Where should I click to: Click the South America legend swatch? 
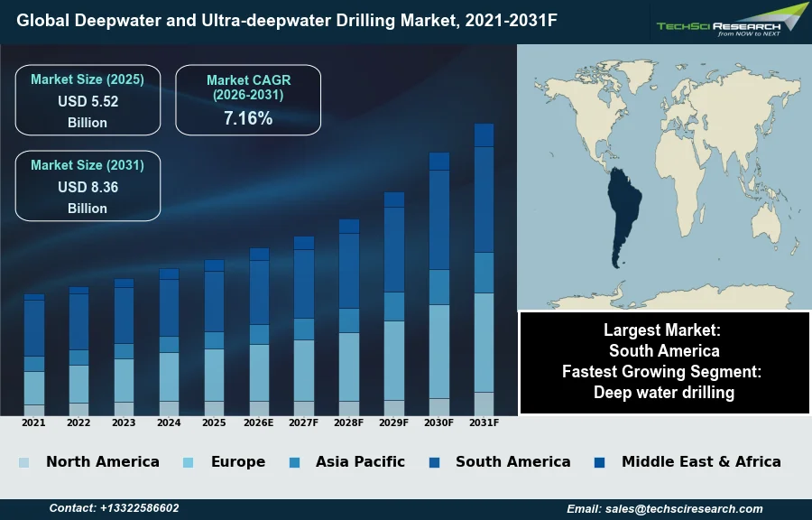click(x=434, y=462)
